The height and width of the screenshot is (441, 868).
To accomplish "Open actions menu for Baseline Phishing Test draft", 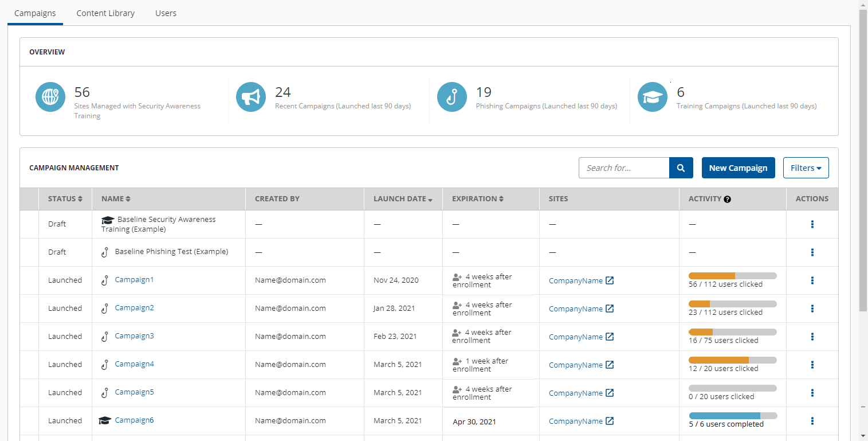I will point(812,252).
